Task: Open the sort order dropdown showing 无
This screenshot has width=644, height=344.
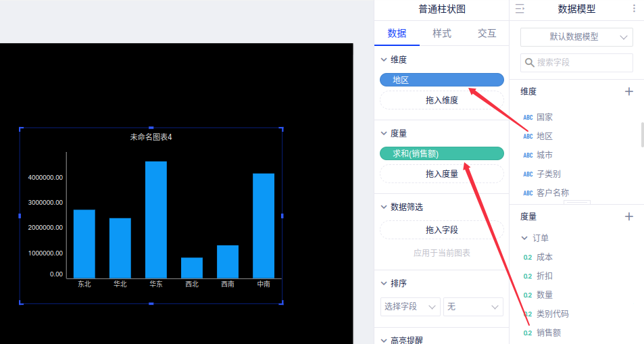Action: point(473,307)
